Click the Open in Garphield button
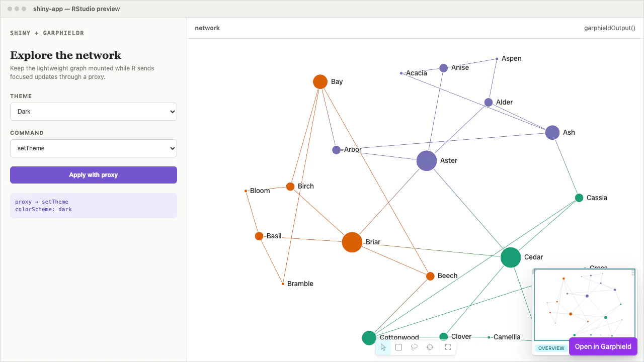Viewport: 644px width, 362px height. [603, 346]
